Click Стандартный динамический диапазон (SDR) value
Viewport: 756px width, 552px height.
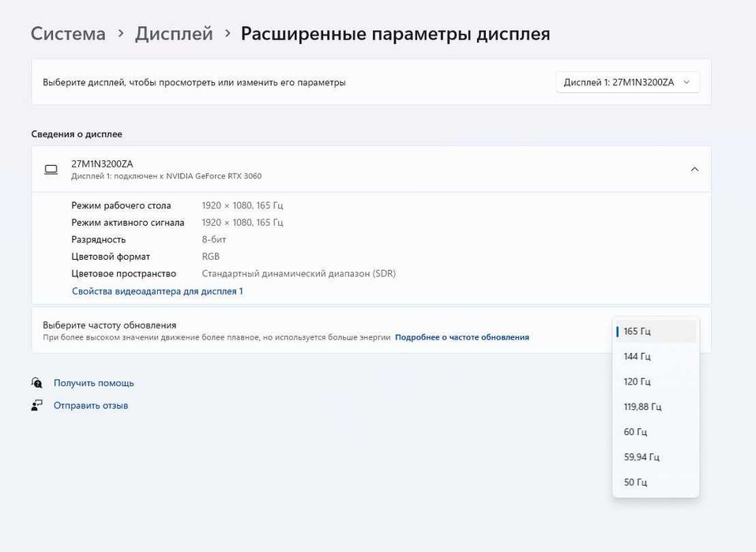(299, 273)
